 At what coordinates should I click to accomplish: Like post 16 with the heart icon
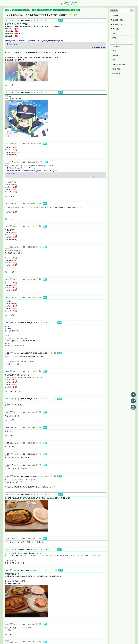[x=37, y=443]
